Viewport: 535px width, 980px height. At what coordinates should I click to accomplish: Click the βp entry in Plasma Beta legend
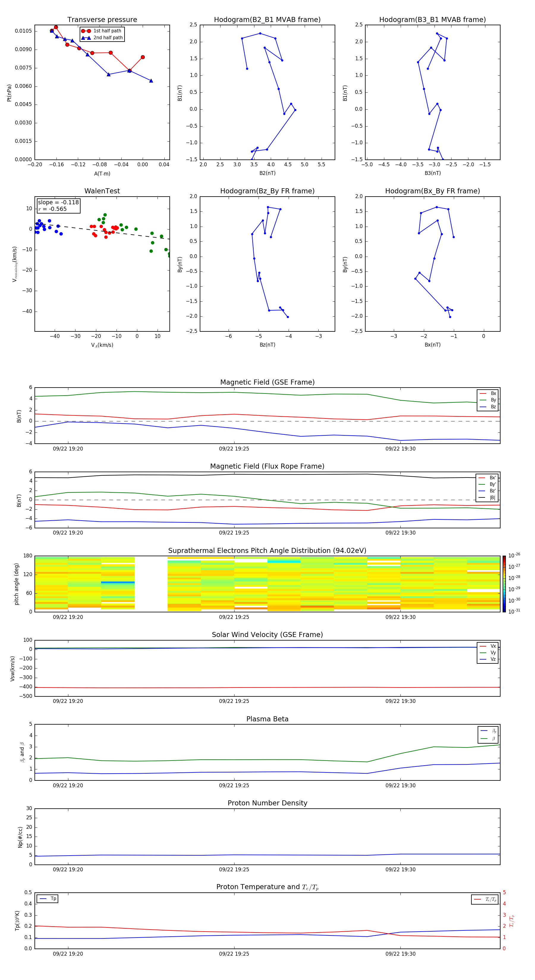point(489,731)
